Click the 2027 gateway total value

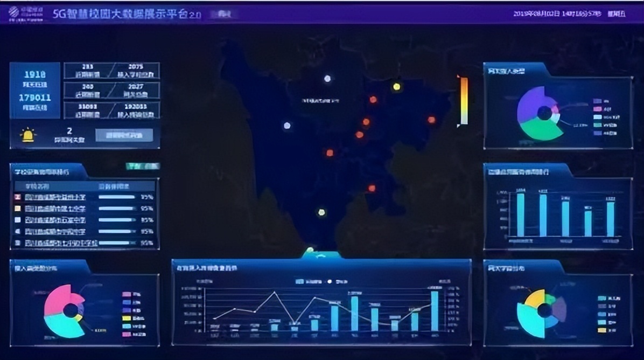tap(136, 87)
